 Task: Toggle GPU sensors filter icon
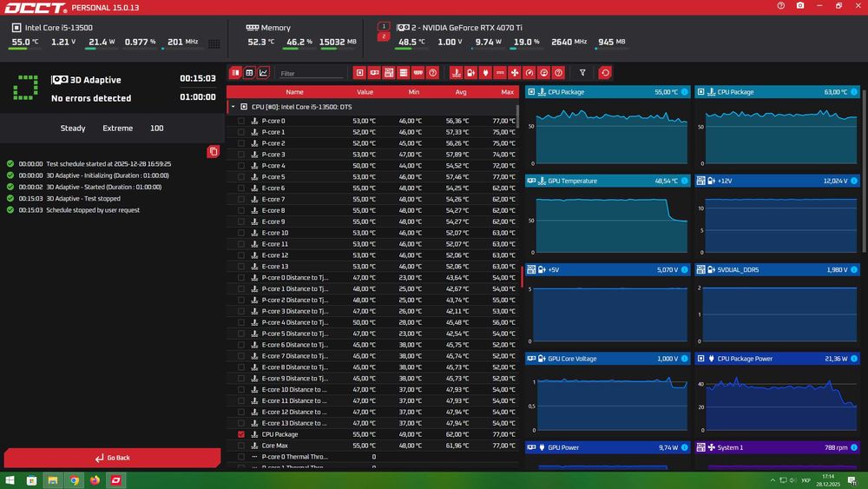click(x=374, y=73)
